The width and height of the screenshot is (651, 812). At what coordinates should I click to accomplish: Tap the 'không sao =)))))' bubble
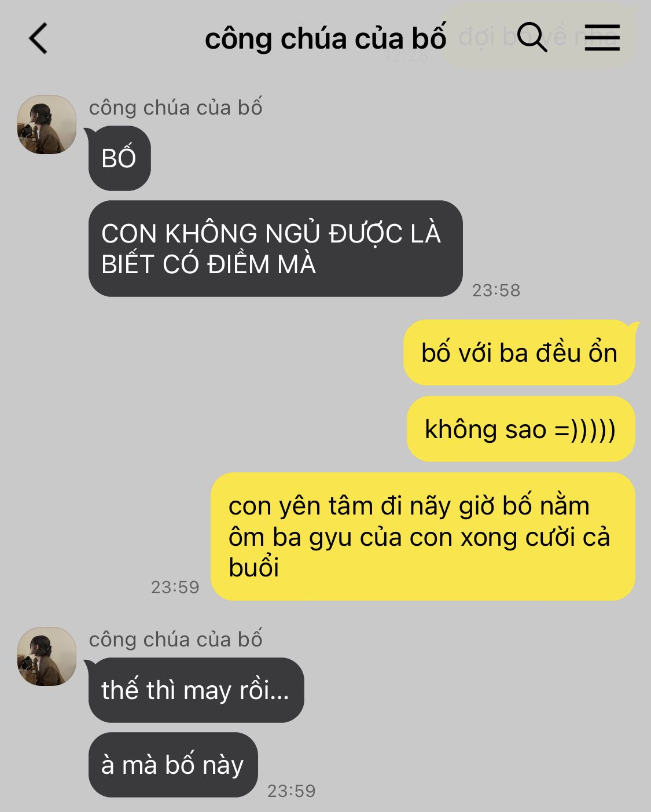click(x=521, y=429)
